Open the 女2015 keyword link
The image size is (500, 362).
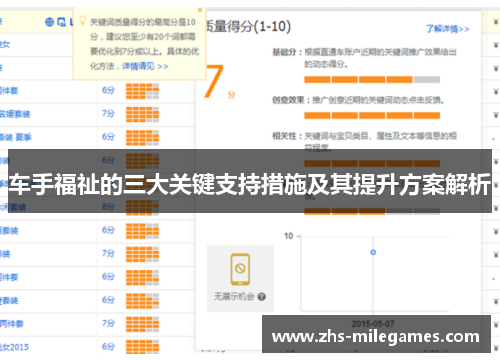pos(14,347)
